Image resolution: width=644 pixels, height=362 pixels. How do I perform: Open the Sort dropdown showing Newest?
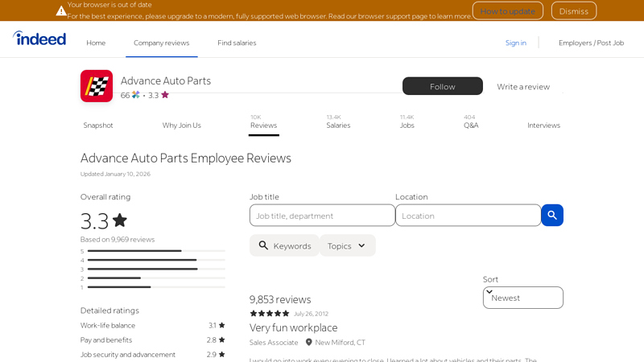point(522,298)
